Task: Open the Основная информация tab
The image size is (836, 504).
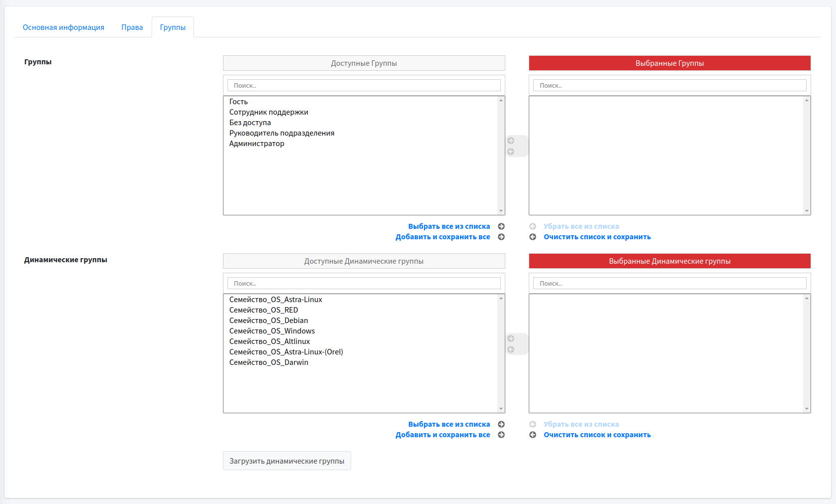Action: (x=63, y=27)
